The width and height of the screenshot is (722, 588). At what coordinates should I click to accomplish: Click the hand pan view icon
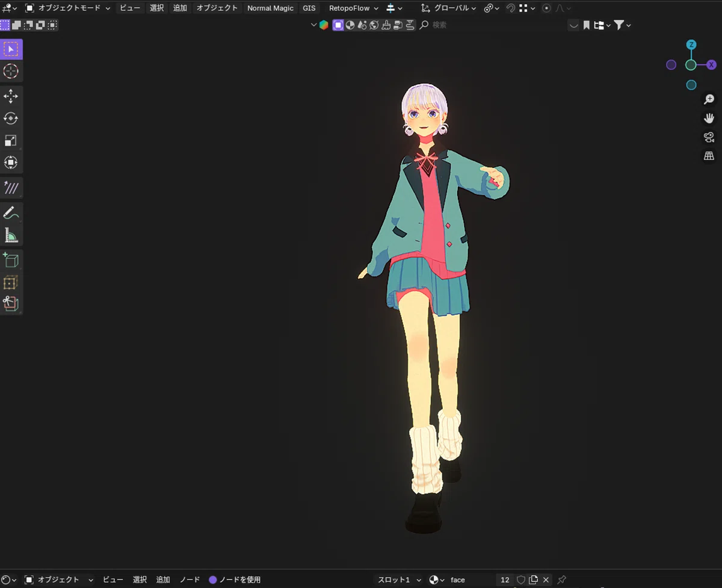pyautogui.click(x=709, y=118)
